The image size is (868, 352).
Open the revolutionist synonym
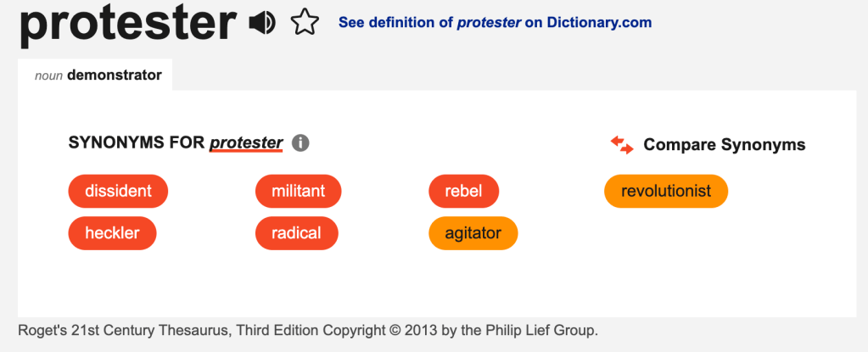[x=665, y=191]
